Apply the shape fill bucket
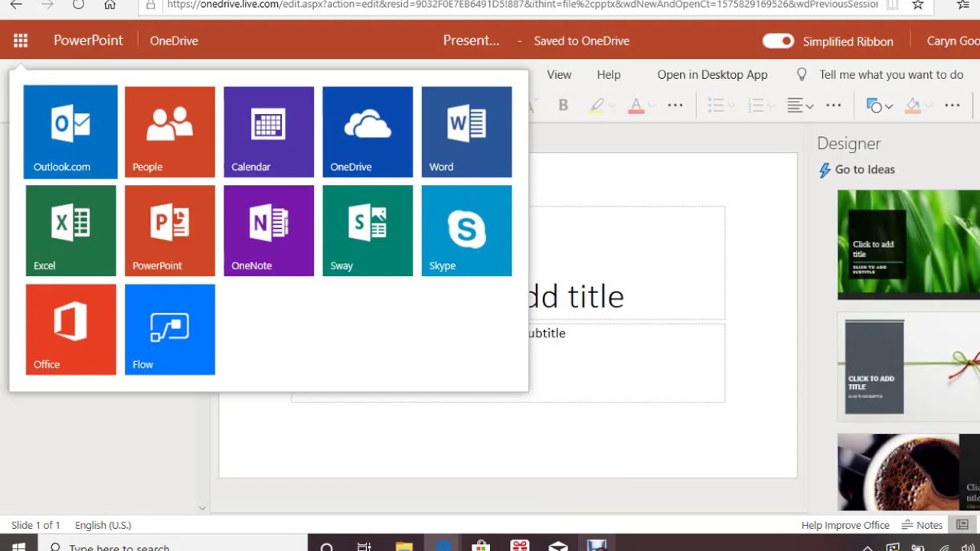 click(x=913, y=105)
